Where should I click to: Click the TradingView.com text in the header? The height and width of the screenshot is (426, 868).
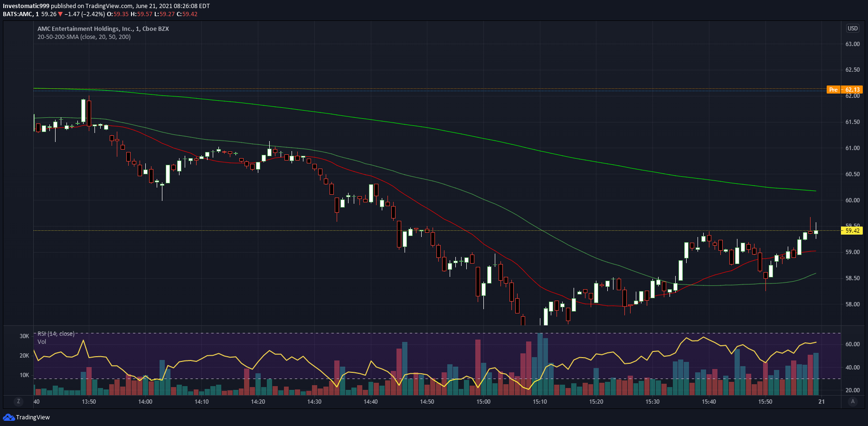click(109, 6)
